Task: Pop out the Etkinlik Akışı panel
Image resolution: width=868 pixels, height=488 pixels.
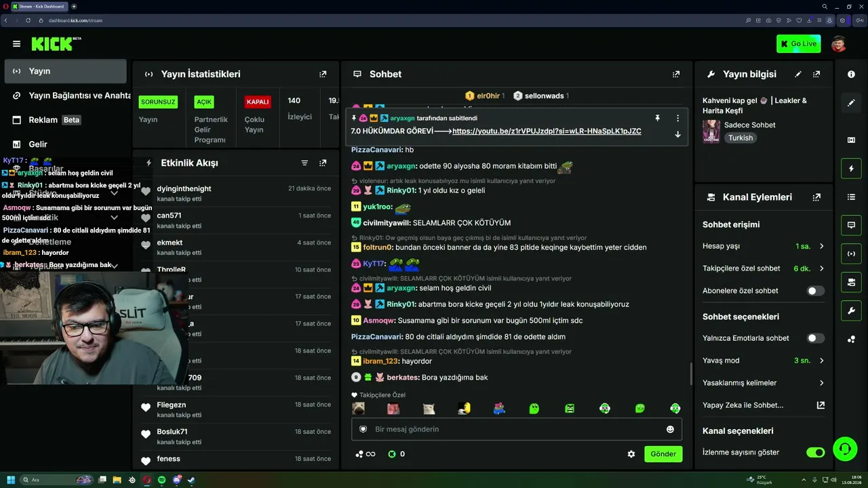Action: pyautogui.click(x=323, y=163)
